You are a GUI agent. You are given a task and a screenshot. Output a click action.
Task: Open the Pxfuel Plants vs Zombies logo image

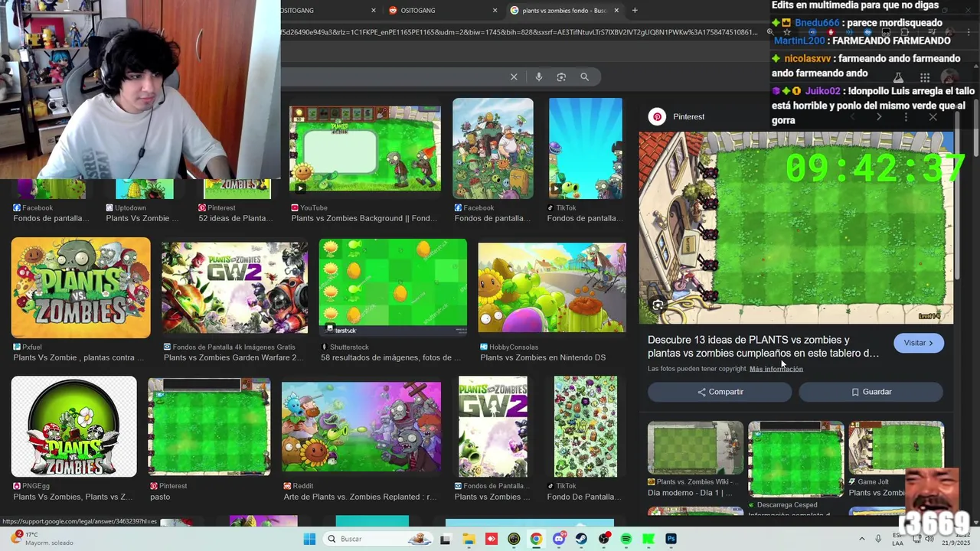[80, 288]
